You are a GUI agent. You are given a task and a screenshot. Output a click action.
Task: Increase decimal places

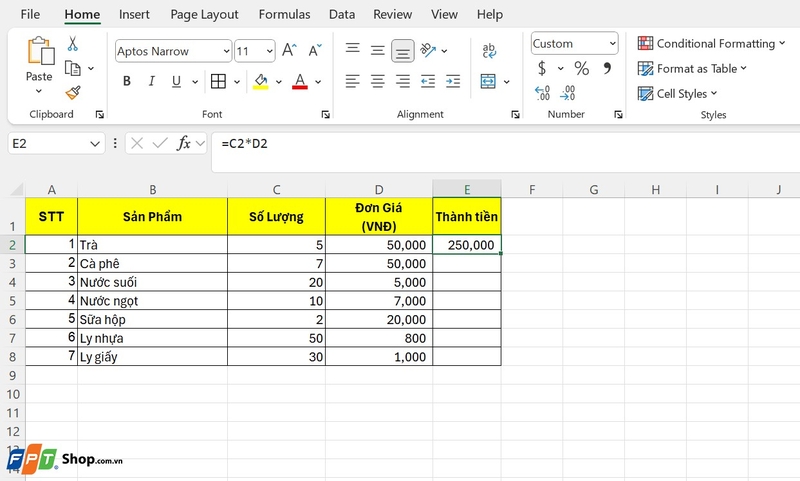[542, 93]
